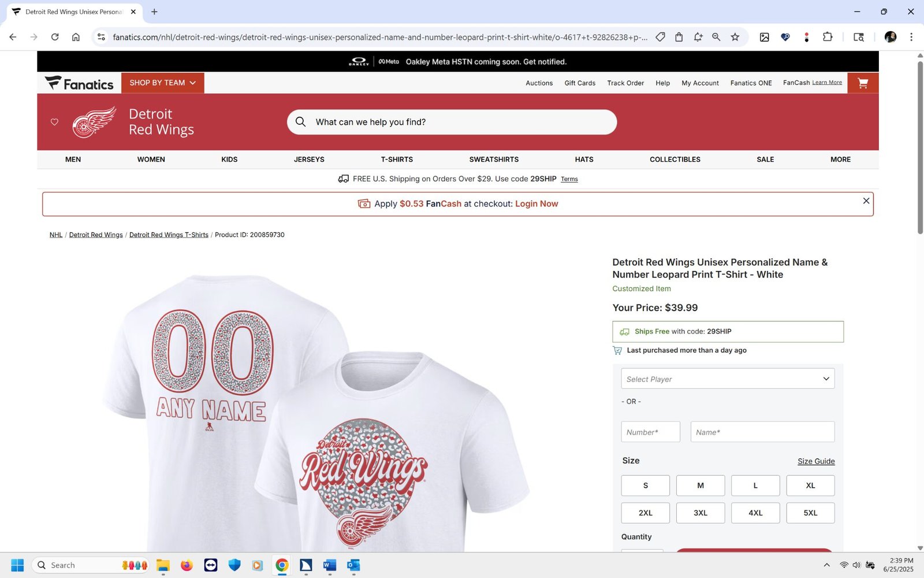This screenshot has height=578, width=924.
Task: Focus the Number input field
Action: 650,432
